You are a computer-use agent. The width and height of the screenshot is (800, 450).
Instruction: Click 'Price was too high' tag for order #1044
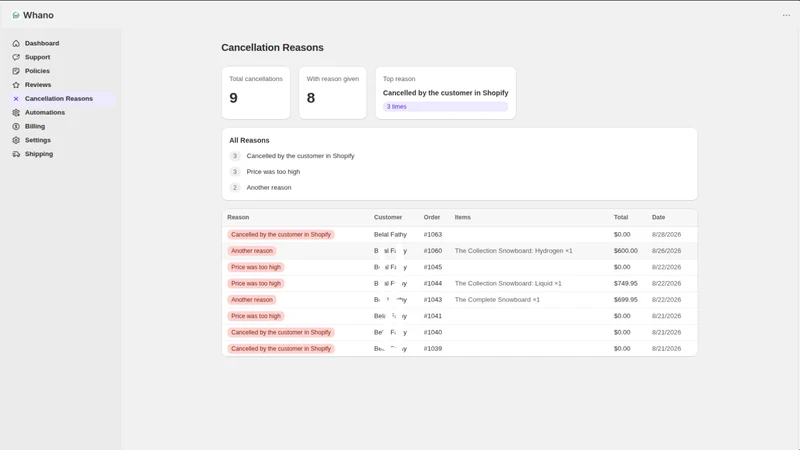pos(256,284)
